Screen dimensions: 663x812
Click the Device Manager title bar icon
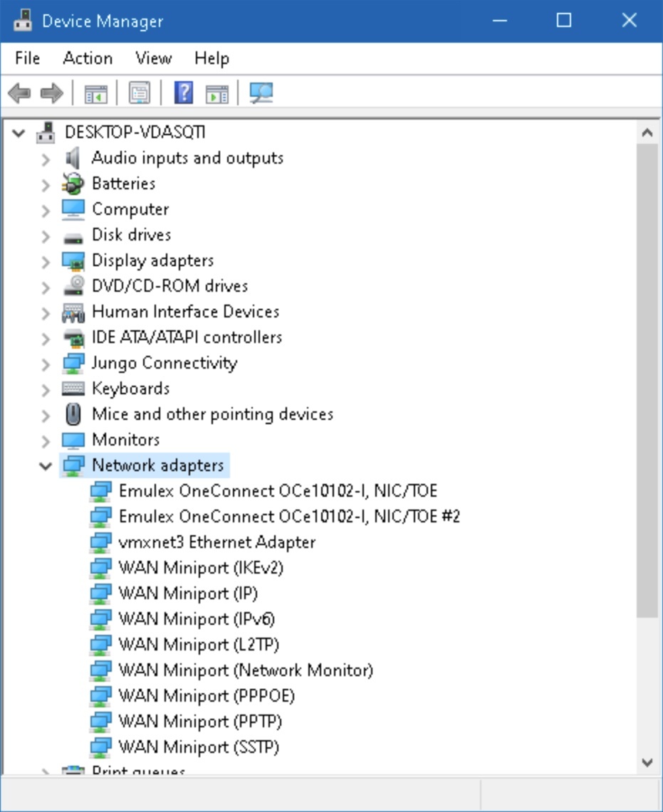pyautogui.click(x=22, y=20)
